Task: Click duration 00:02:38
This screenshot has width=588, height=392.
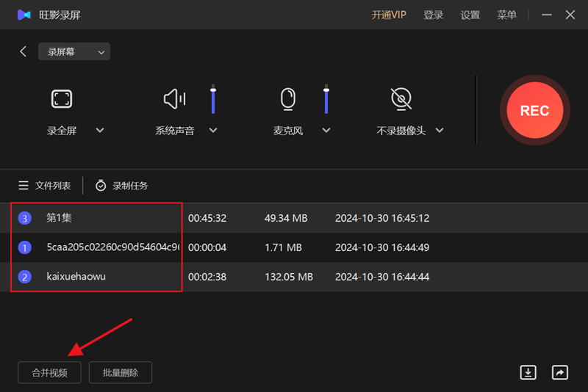Action: [207, 277]
